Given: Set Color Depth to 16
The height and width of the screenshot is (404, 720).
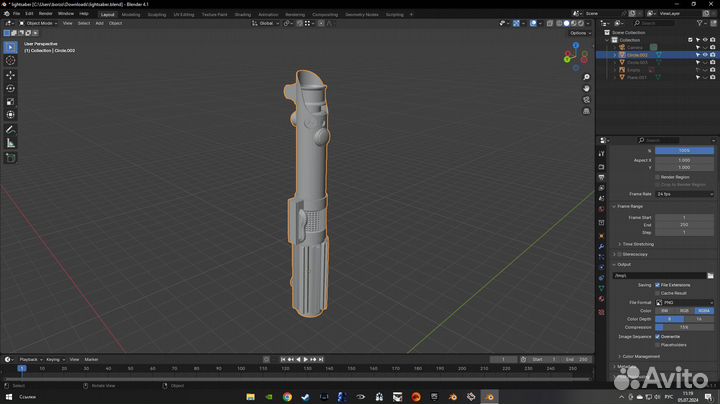Looking at the screenshot, I should pos(699,319).
